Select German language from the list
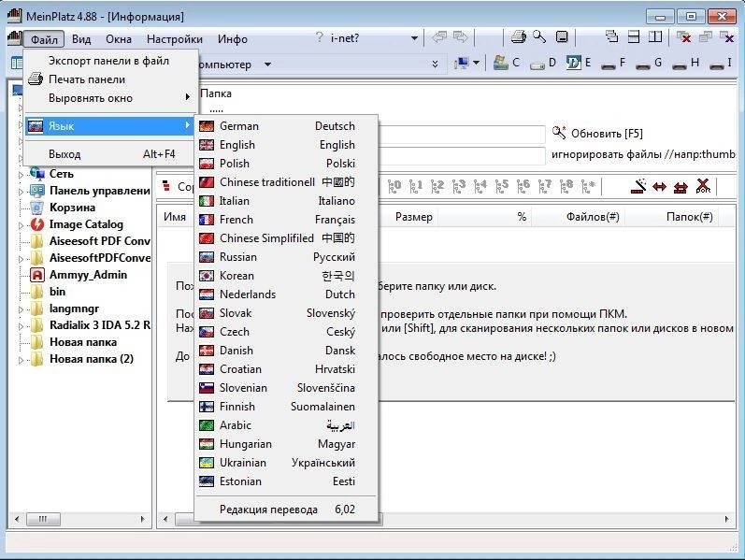 pyautogui.click(x=286, y=126)
